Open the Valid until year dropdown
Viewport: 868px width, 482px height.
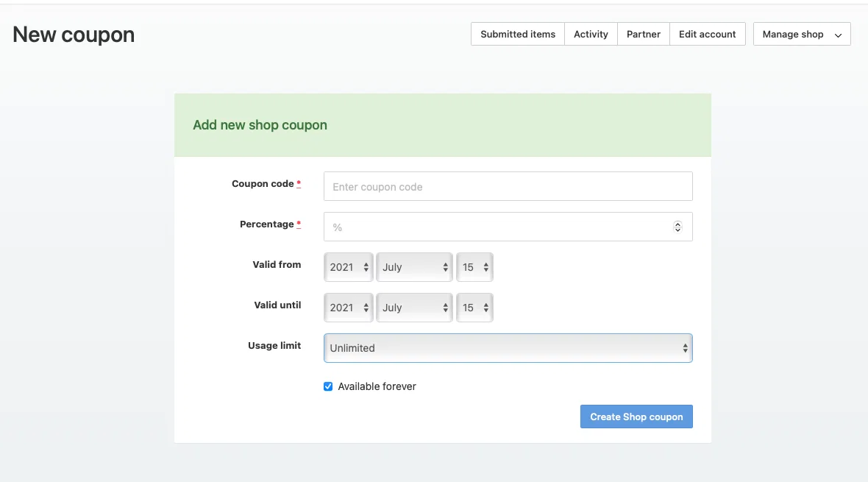[x=348, y=308]
